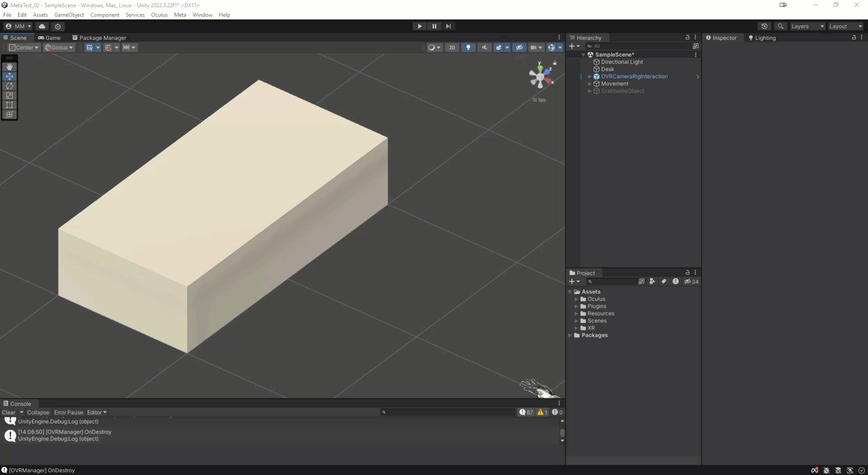Click the Play button
The height and width of the screenshot is (475, 868).
tap(420, 26)
